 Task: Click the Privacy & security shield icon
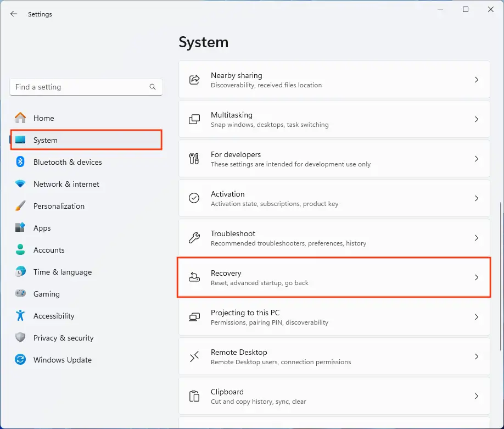(x=20, y=338)
